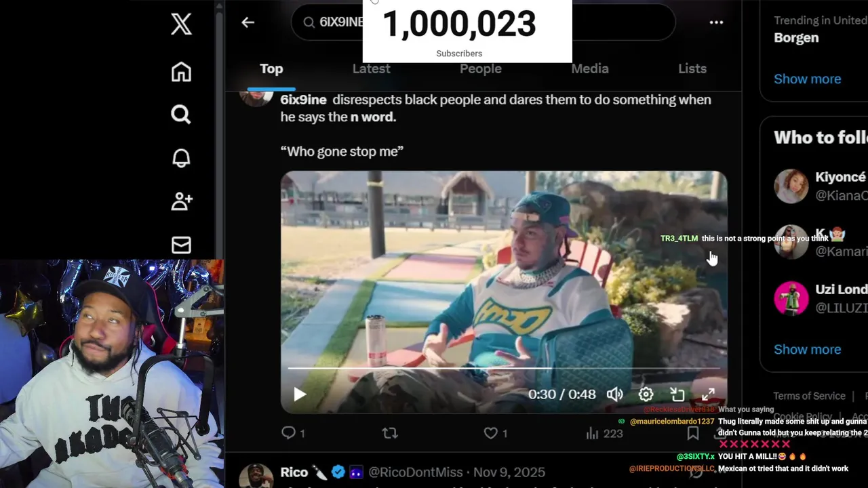Mute the video using speaker icon
The height and width of the screenshot is (488, 868).
[614, 394]
